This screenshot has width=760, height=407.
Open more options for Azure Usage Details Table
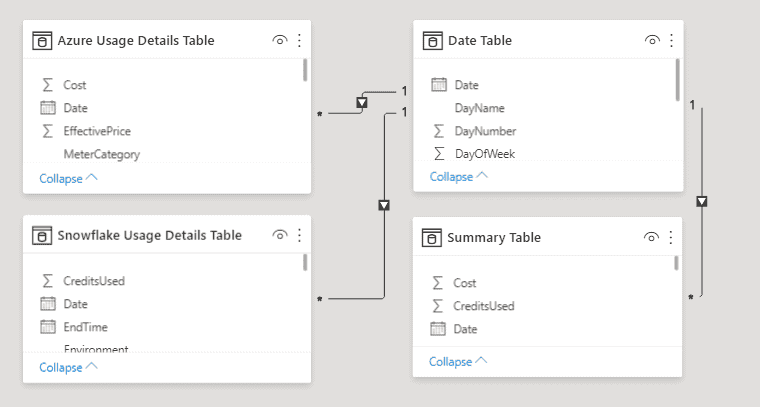(299, 40)
